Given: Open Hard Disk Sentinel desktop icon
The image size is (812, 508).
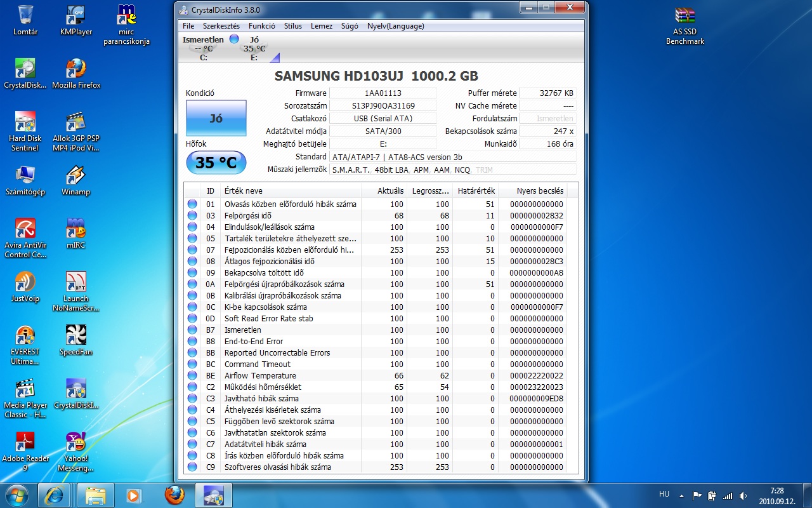Looking at the screenshot, I should coord(25,131).
